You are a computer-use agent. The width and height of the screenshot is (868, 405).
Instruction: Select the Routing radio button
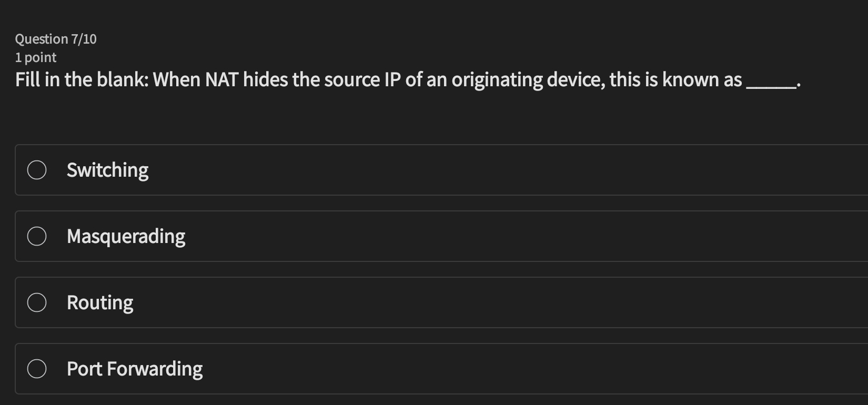pyautogui.click(x=36, y=302)
